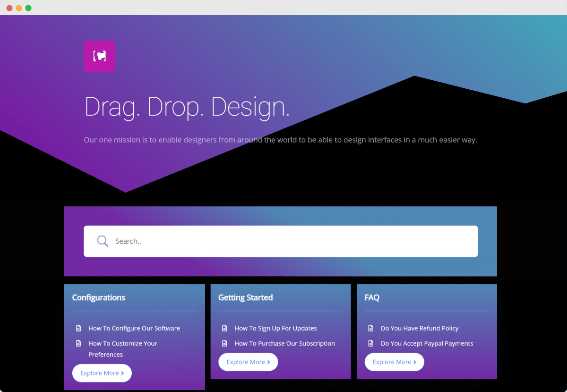Click the magnifying glass search icon
Screen dimensions: 567x392
[x=103, y=241]
